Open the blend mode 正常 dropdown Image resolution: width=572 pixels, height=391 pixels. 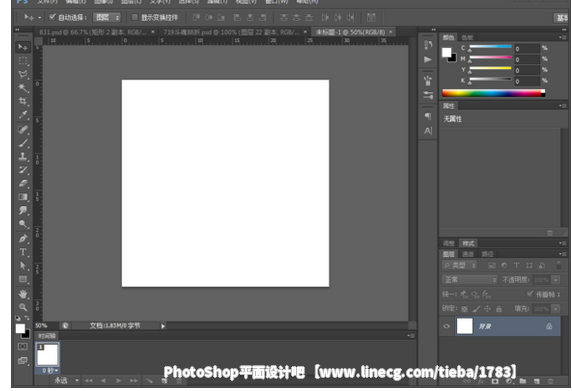469,280
